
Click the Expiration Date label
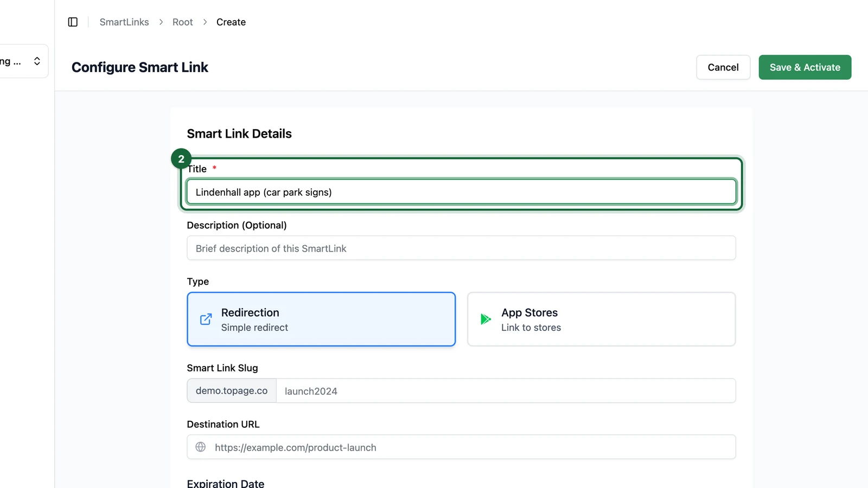(226, 483)
